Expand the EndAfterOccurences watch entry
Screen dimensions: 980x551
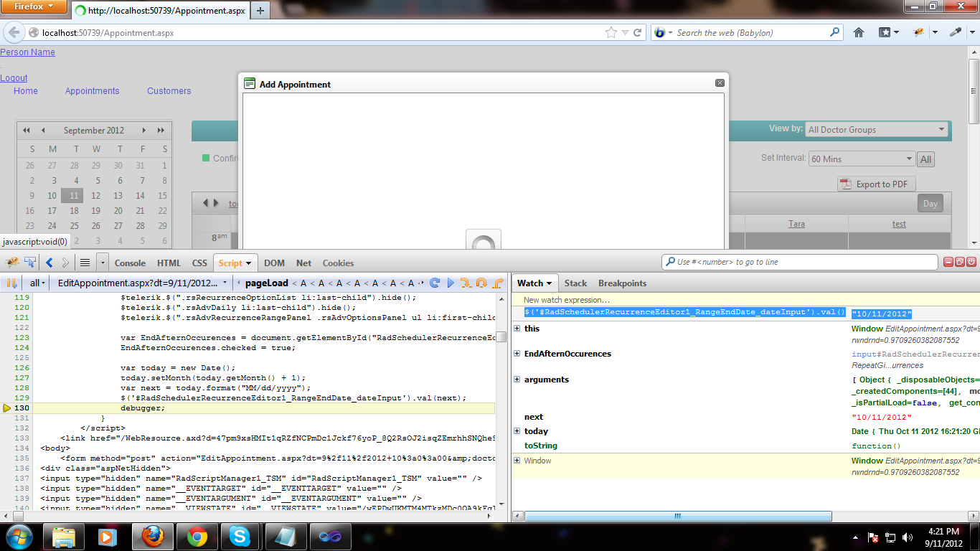517,354
